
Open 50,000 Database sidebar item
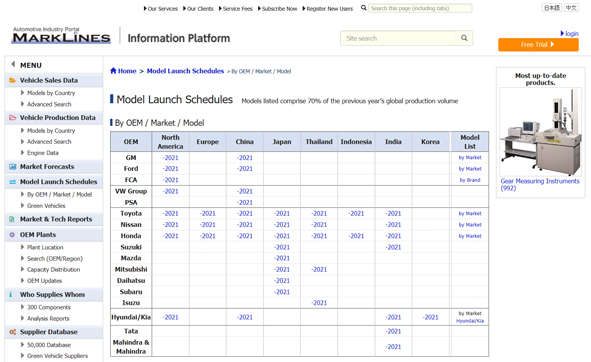click(x=49, y=345)
